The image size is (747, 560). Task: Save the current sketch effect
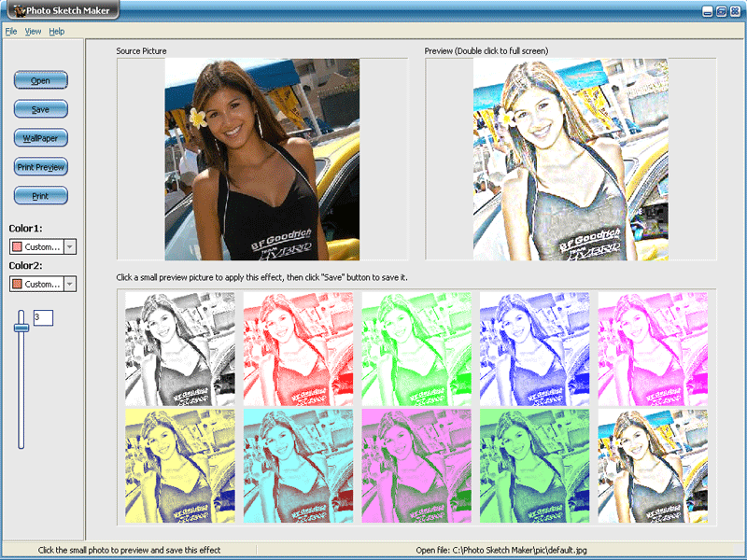tap(40, 109)
